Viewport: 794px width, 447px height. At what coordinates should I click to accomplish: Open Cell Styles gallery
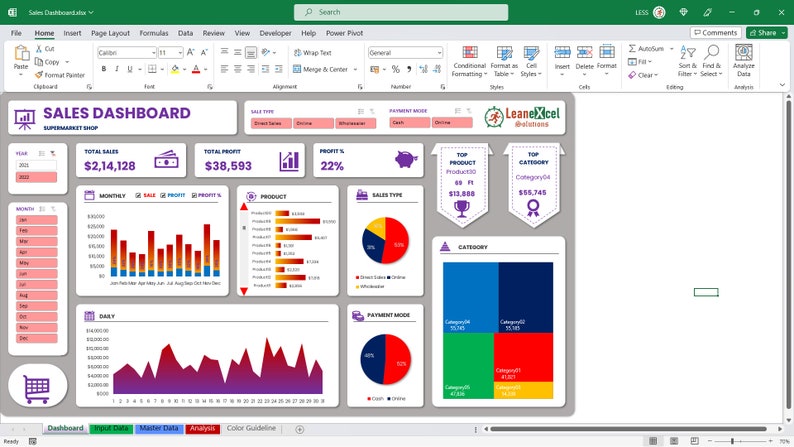pos(531,61)
